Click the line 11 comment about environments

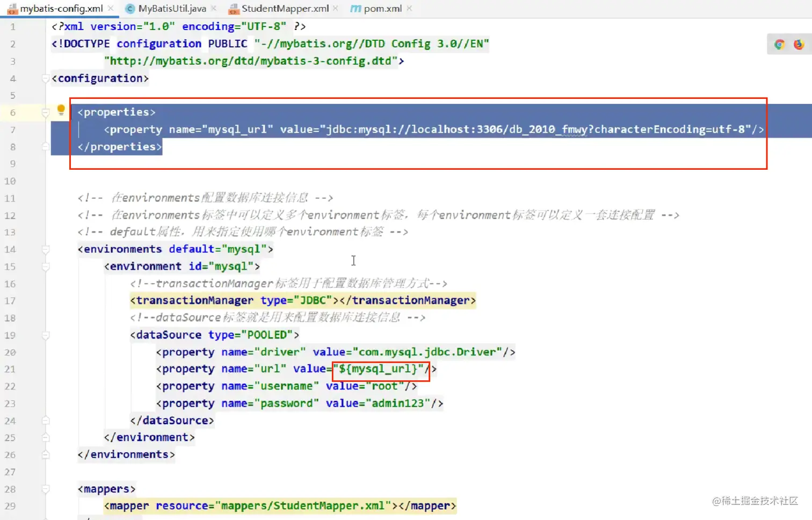click(205, 198)
